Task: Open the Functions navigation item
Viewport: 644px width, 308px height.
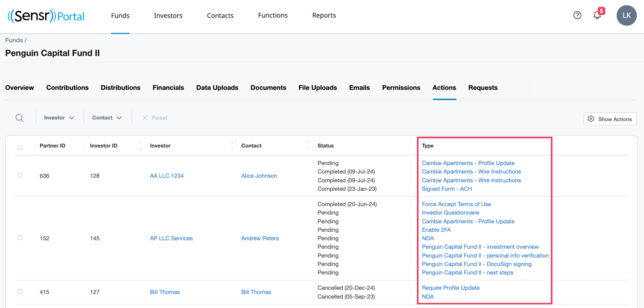Action: pyautogui.click(x=273, y=16)
